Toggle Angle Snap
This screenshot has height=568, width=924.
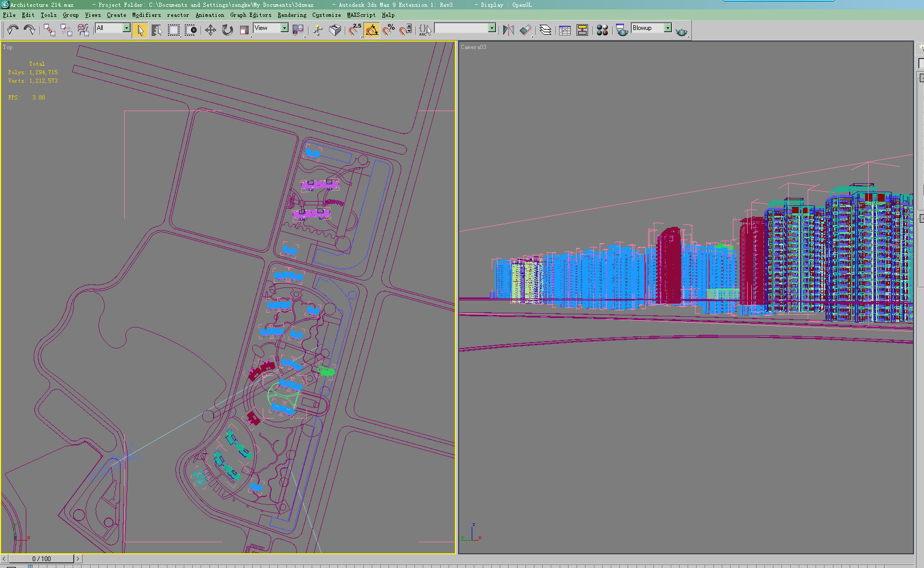pos(372,30)
